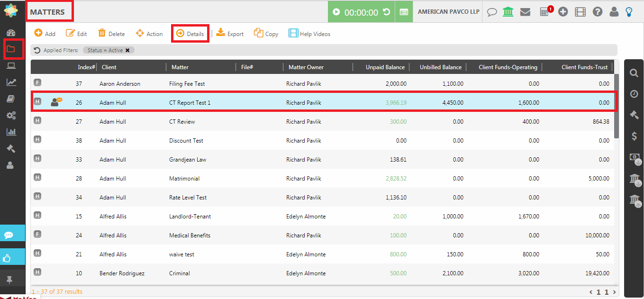Select the Aaron Anderson Filing Fee Test row
The width and height of the screenshot is (644, 299).
[x=190, y=84]
